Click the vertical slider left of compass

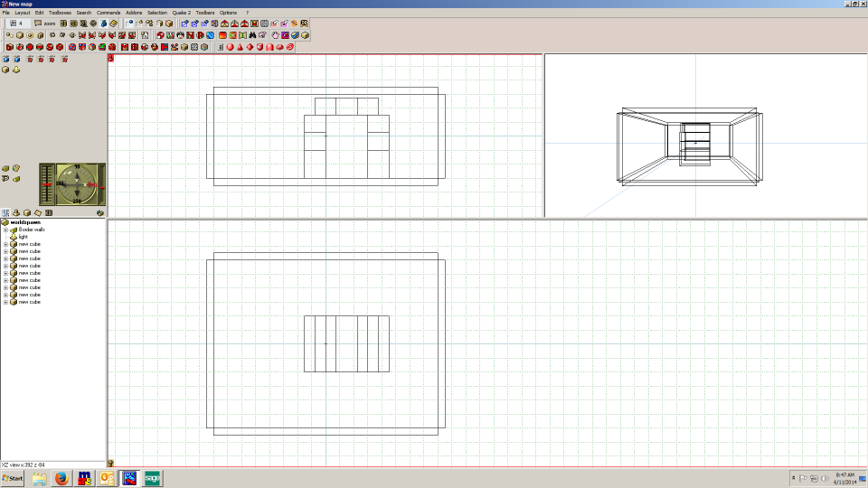(48, 183)
